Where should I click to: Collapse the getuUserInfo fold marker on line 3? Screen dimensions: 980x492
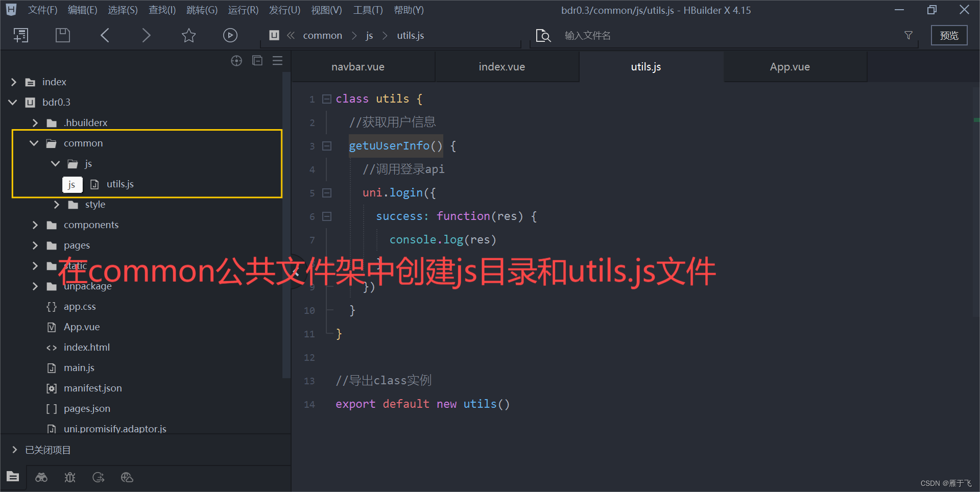[x=327, y=146]
